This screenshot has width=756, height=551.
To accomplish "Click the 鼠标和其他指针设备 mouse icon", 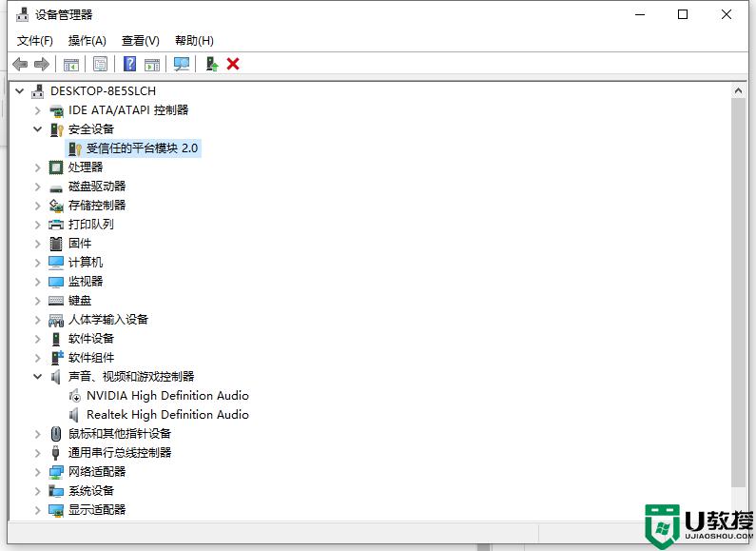I will click(x=56, y=434).
